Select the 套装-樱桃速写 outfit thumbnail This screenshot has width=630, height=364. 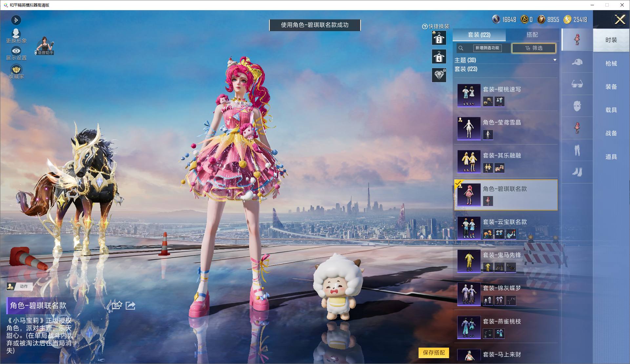pyautogui.click(x=469, y=95)
